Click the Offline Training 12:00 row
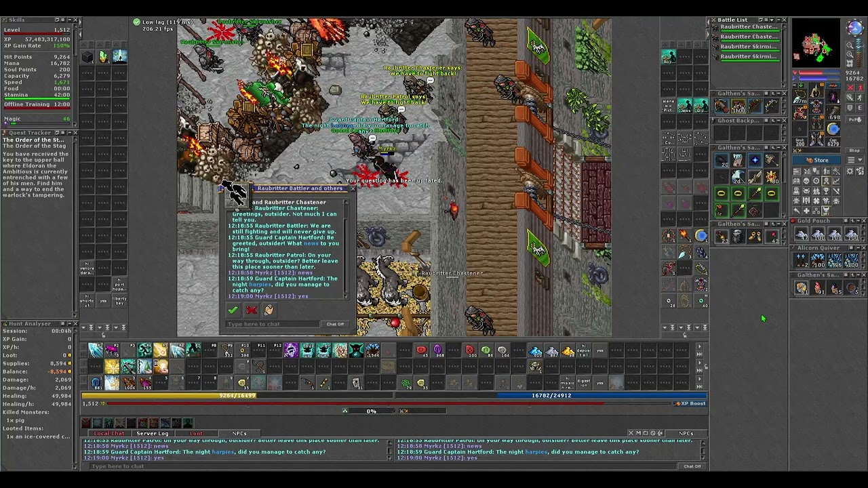Image resolution: width=868 pixels, height=488 pixels. [x=37, y=104]
